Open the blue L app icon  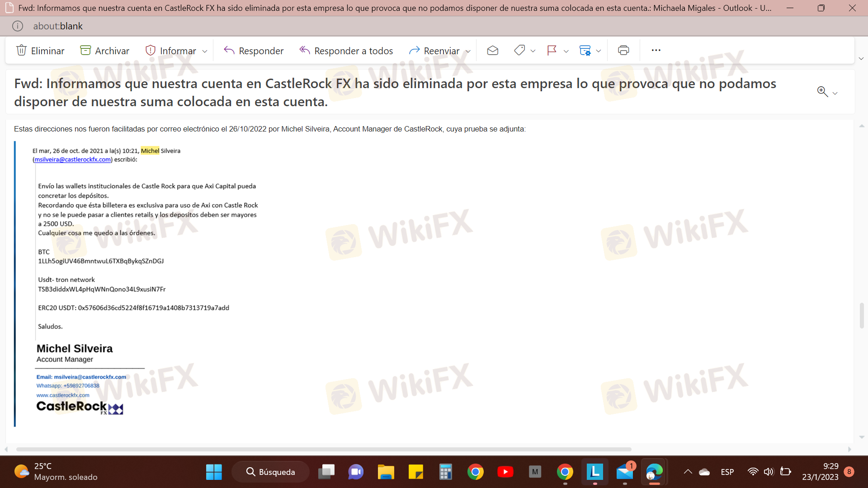click(595, 472)
